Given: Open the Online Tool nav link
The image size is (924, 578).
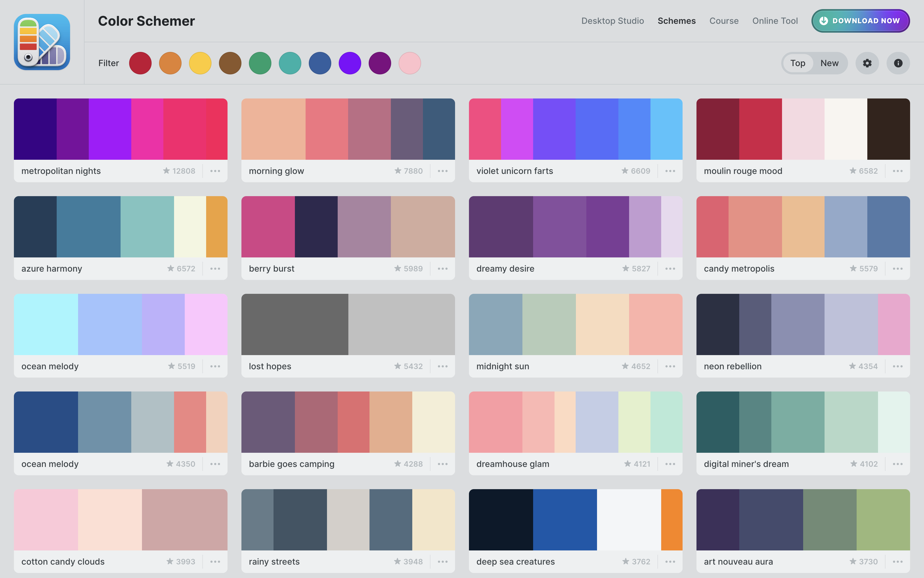Looking at the screenshot, I should point(775,21).
